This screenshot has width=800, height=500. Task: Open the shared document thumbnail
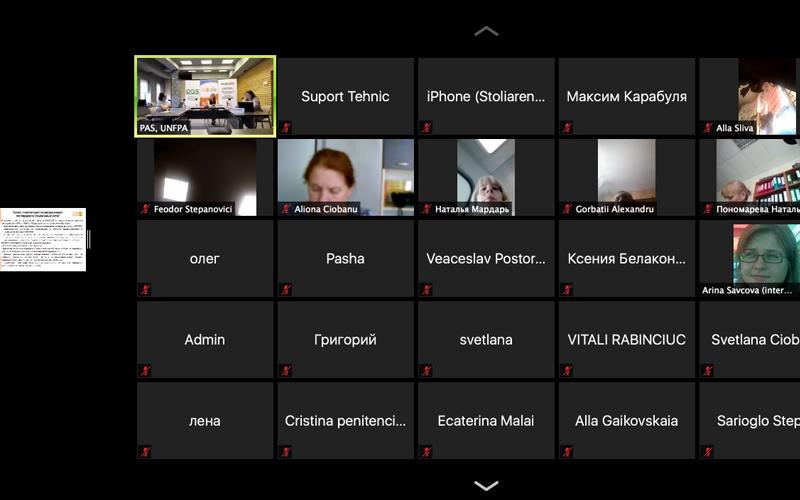43,240
